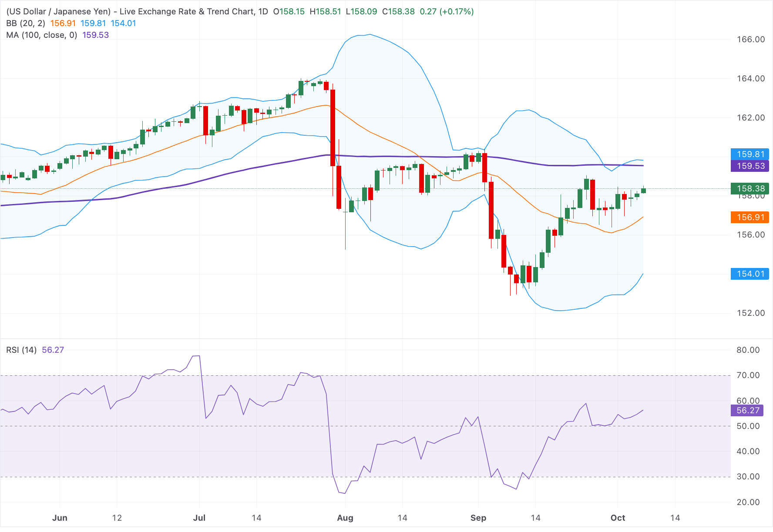
Task: Click the Sep date axis label
Action: point(478,518)
